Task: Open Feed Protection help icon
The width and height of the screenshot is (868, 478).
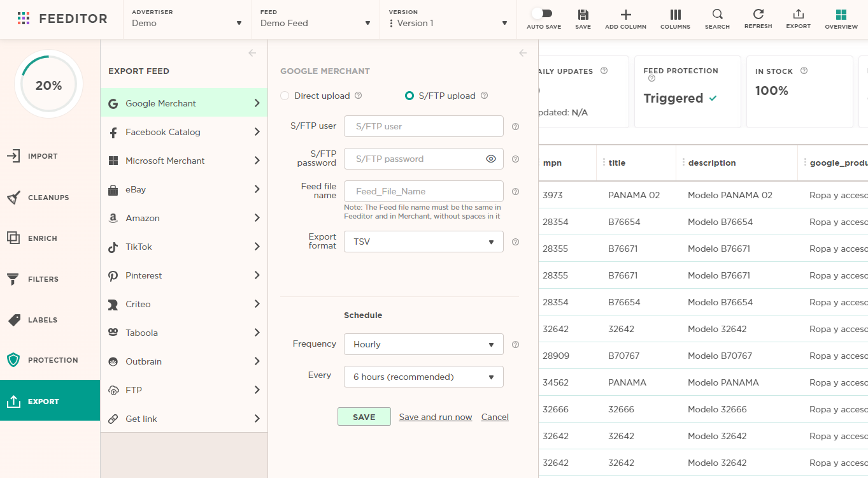Action: click(x=651, y=78)
